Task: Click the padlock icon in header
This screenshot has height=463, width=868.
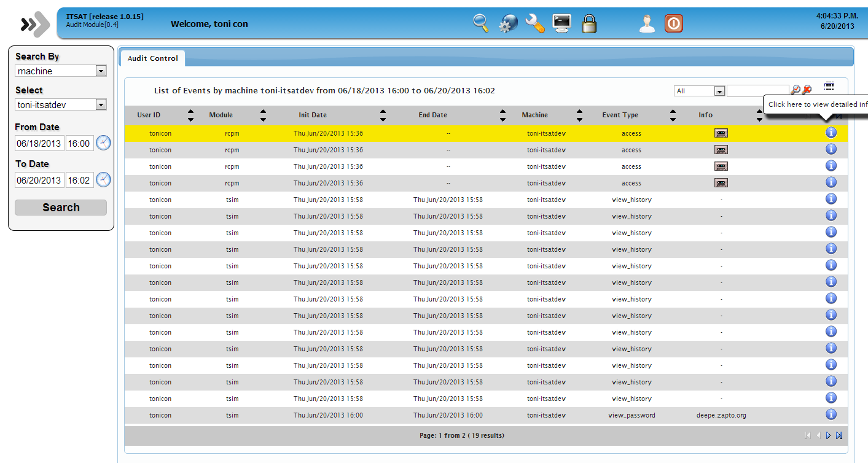Action: [x=589, y=24]
